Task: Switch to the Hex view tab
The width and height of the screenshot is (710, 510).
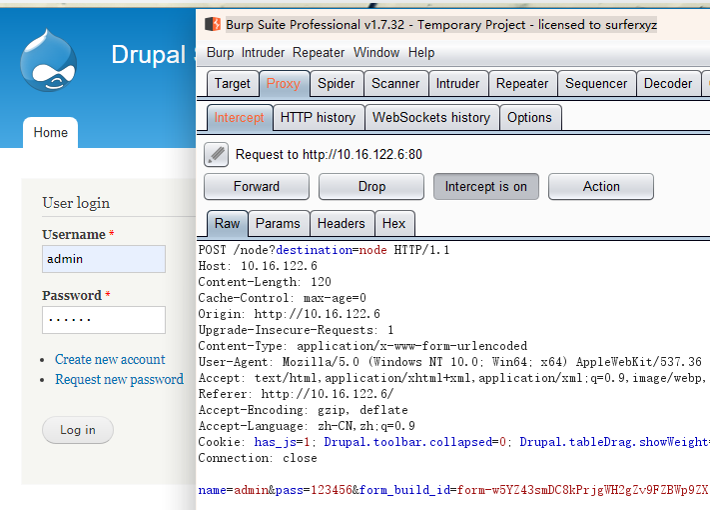Action: (x=394, y=223)
